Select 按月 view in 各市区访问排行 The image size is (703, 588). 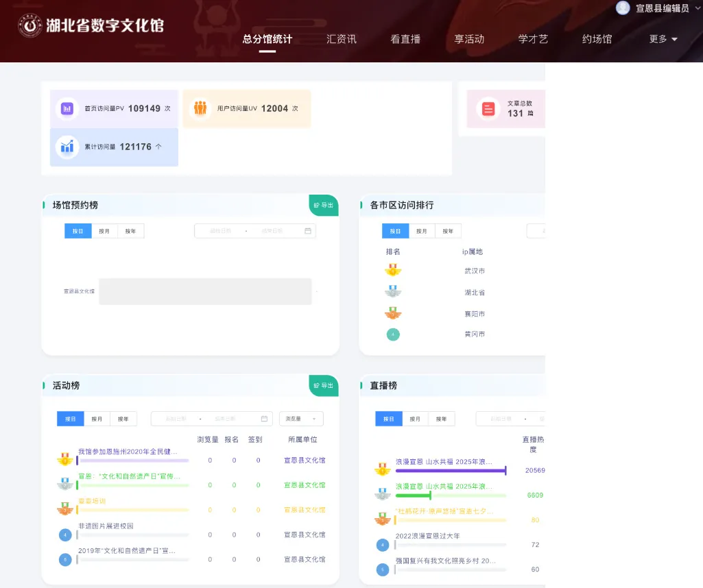coord(421,231)
